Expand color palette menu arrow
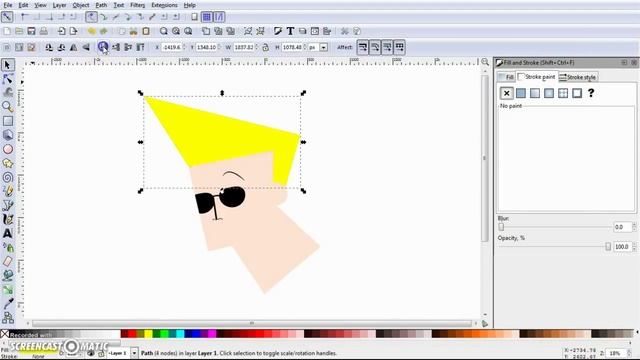Image resolution: width=640 pixels, height=360 pixels. click(x=637, y=333)
